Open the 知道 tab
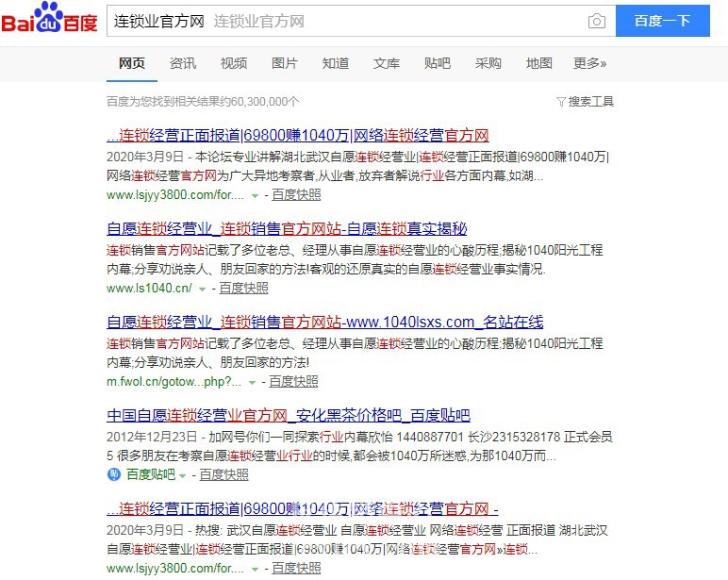The width and height of the screenshot is (728, 580). [336, 63]
